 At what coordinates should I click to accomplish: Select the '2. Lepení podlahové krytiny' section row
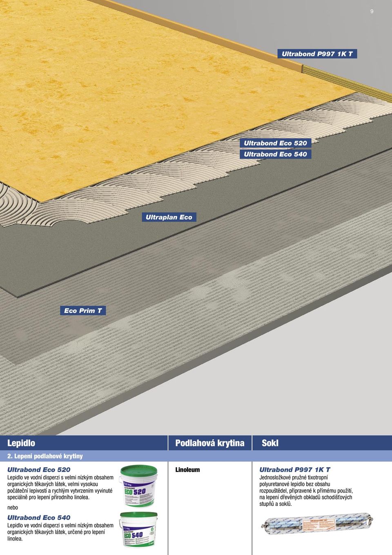coord(196,456)
